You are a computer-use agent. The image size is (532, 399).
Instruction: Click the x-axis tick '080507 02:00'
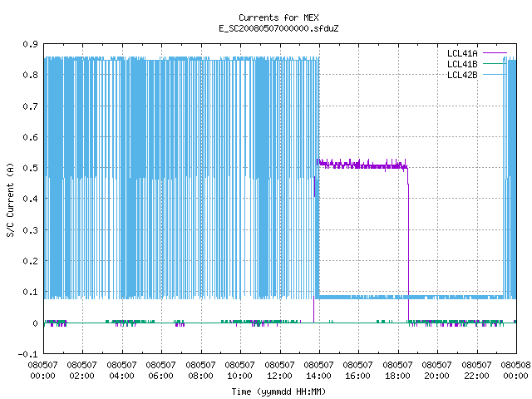tap(82, 371)
